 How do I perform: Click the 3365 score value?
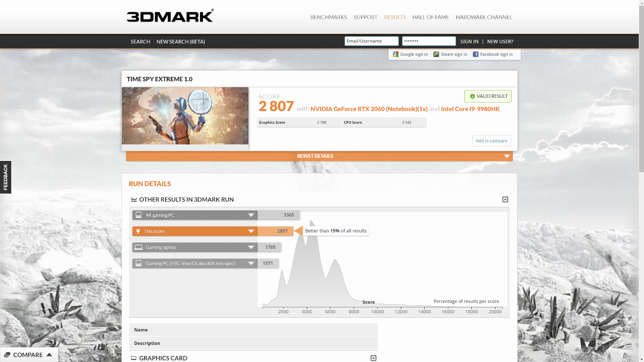289,215
